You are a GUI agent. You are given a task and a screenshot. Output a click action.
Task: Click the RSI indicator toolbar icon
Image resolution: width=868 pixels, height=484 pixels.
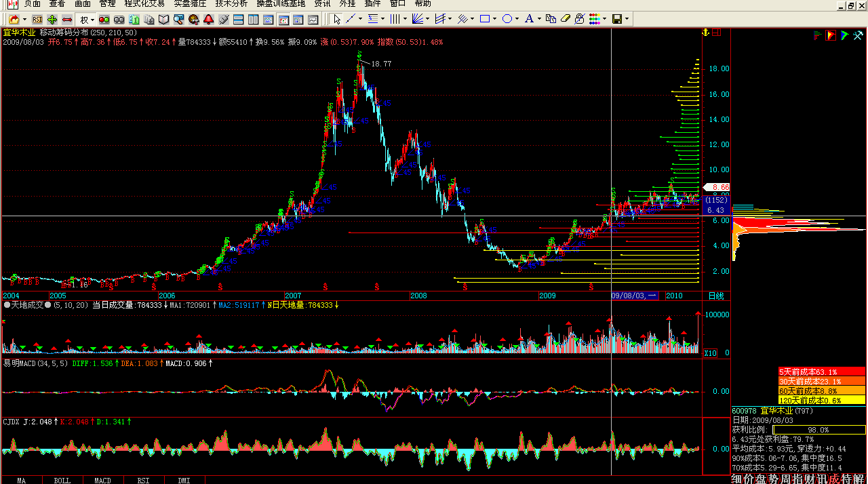(37, 19)
